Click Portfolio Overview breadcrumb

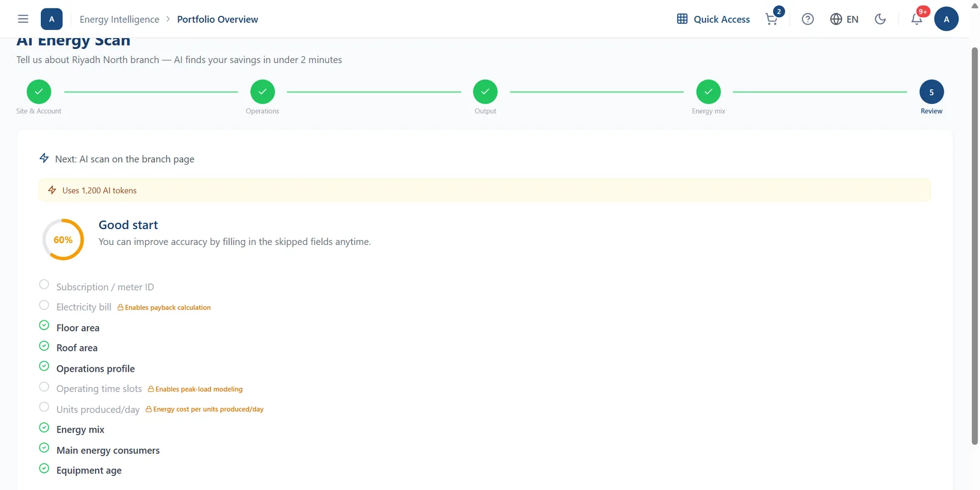pyautogui.click(x=217, y=20)
